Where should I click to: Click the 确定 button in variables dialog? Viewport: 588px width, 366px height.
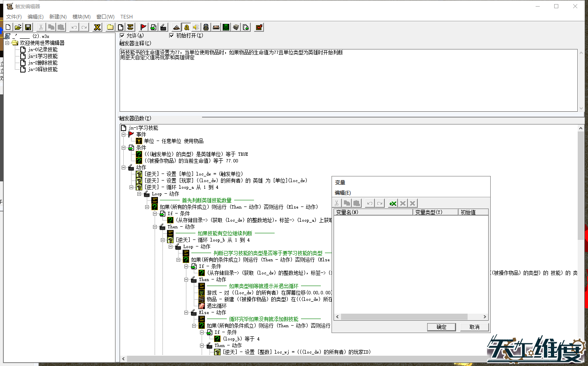click(441, 327)
